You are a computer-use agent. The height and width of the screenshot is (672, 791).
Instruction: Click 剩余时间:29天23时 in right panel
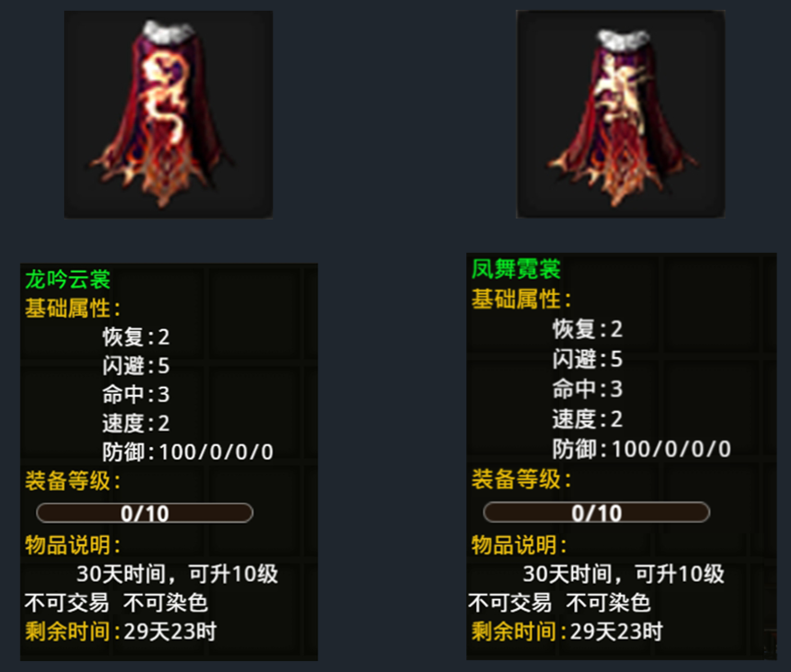(567, 632)
